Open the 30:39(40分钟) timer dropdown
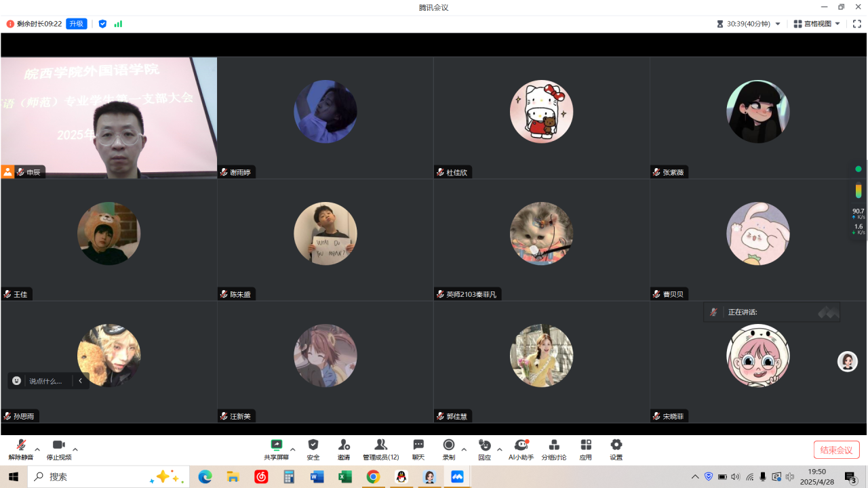Image resolution: width=868 pixels, height=488 pixels. (x=749, y=24)
